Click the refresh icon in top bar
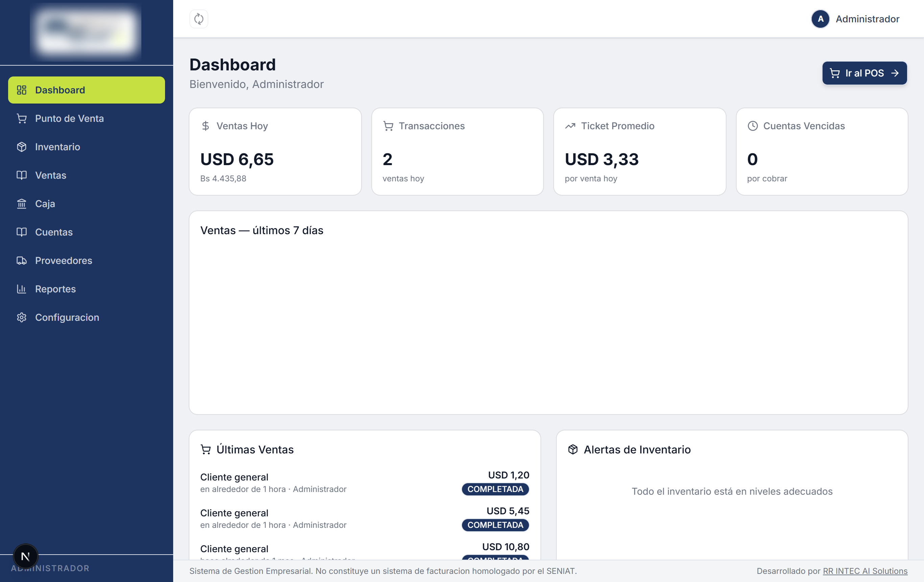924x582 pixels. [199, 19]
